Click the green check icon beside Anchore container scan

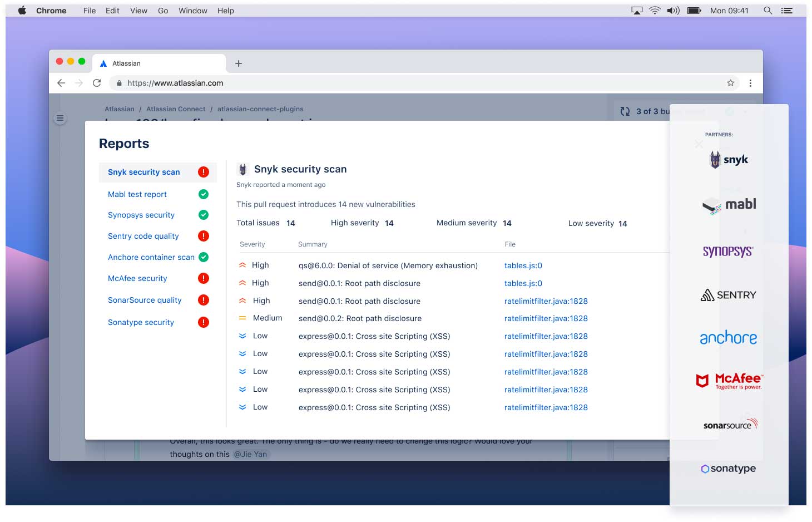(x=204, y=257)
